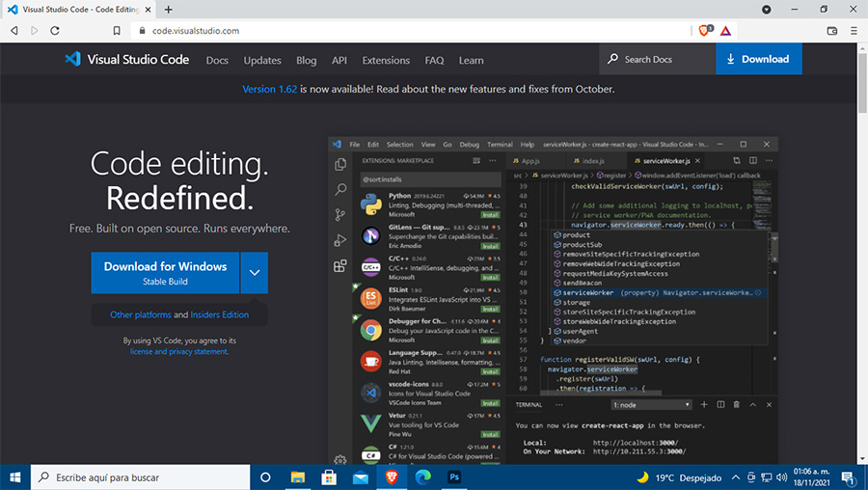Click Install button for Python extension
The height and width of the screenshot is (490, 868).
click(490, 215)
